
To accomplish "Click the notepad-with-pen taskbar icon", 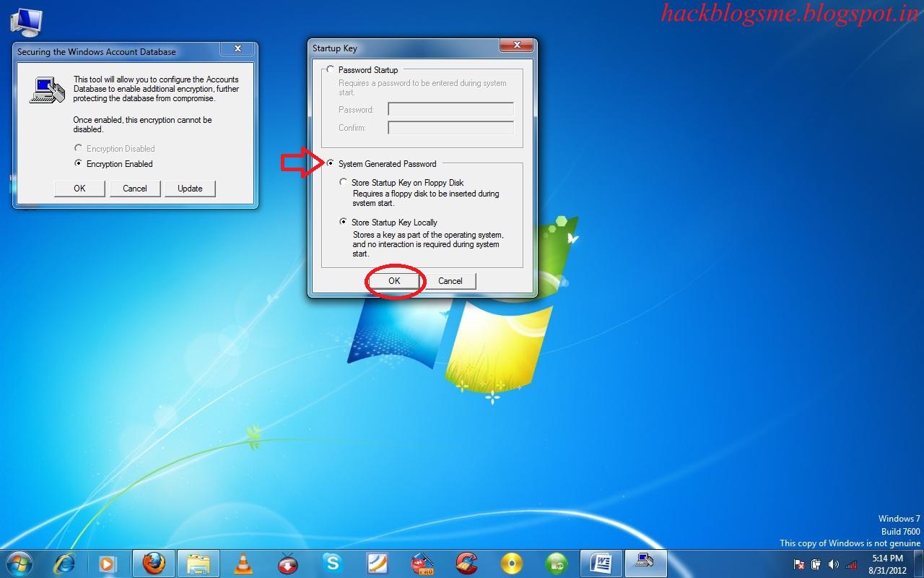I will tap(378, 563).
